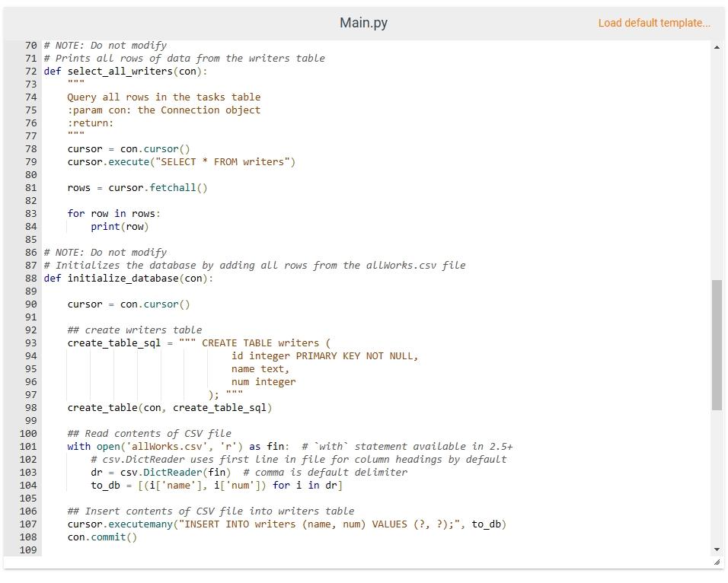Click line number 88 in the gutter

[x=30, y=278]
